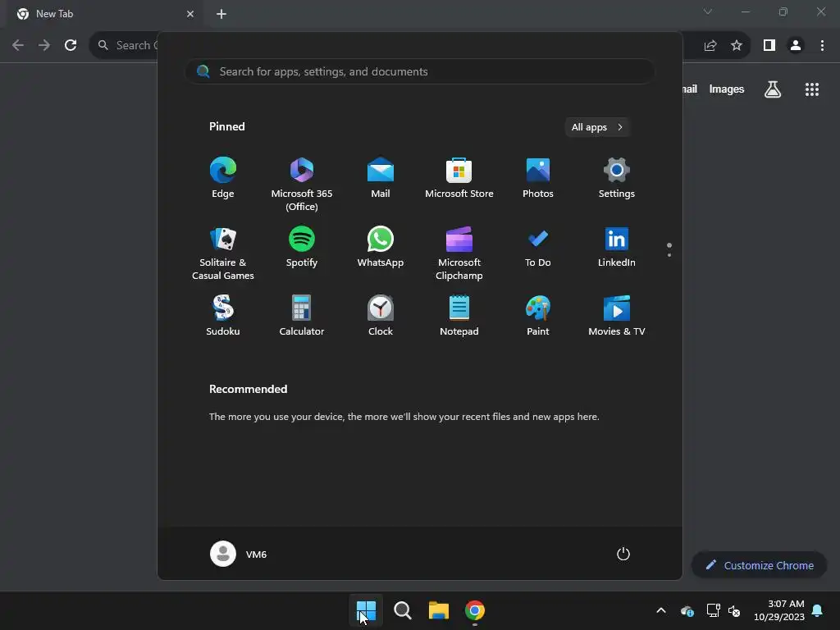Reload the Chrome page
This screenshot has width=840, height=630.
click(71, 45)
